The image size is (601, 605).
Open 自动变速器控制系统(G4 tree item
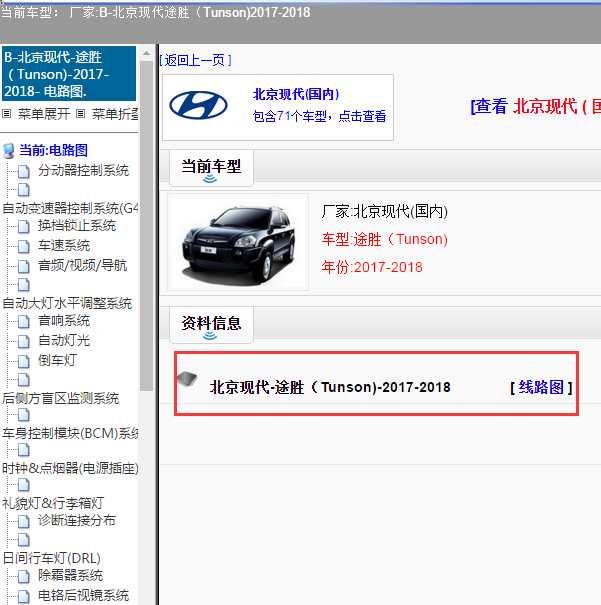click(70, 208)
